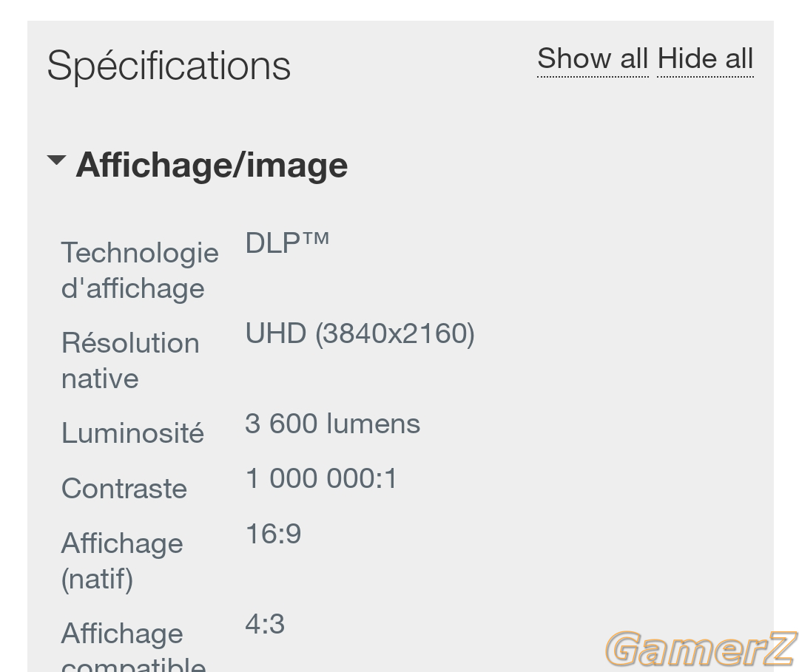The width and height of the screenshot is (799, 672).
Task: Click the word native under Résolution
Action: pos(100,379)
